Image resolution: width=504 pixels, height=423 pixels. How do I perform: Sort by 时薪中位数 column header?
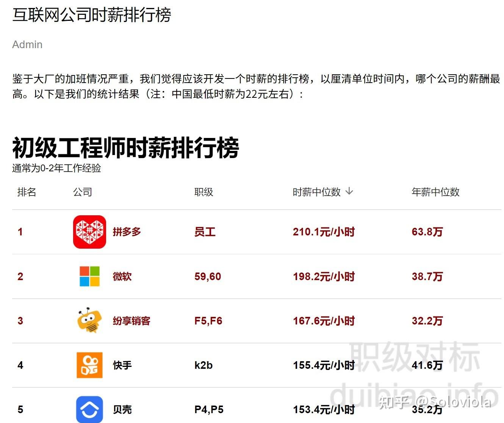[x=317, y=192]
